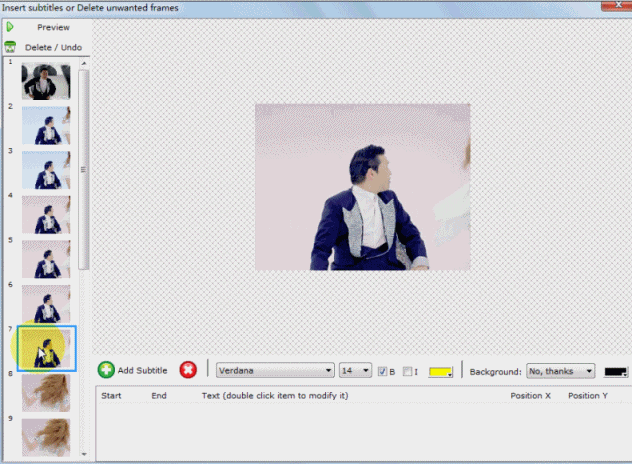Click the Preview button label
632x464 pixels.
click(53, 27)
